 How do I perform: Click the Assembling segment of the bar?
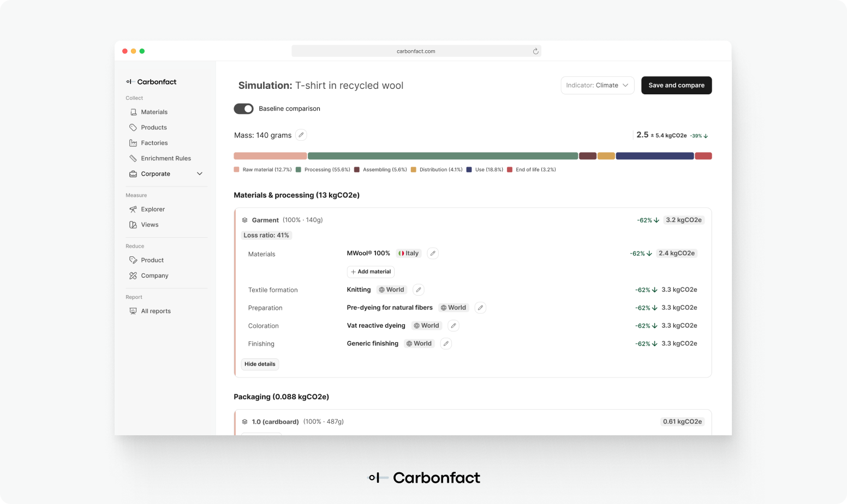[x=588, y=156]
